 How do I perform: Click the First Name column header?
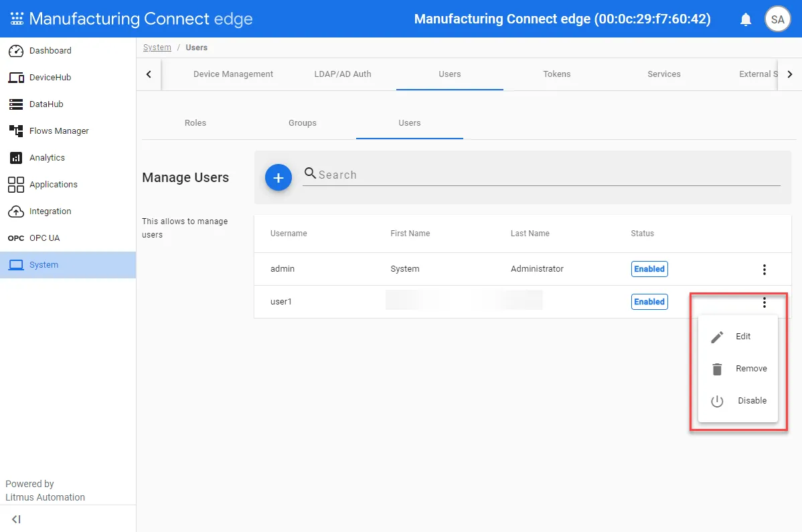tap(410, 234)
